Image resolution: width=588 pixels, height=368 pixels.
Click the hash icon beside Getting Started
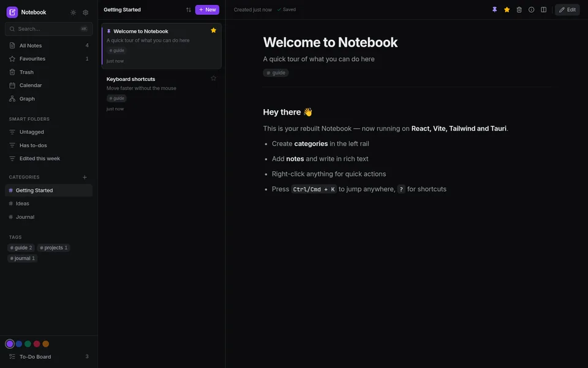11,190
